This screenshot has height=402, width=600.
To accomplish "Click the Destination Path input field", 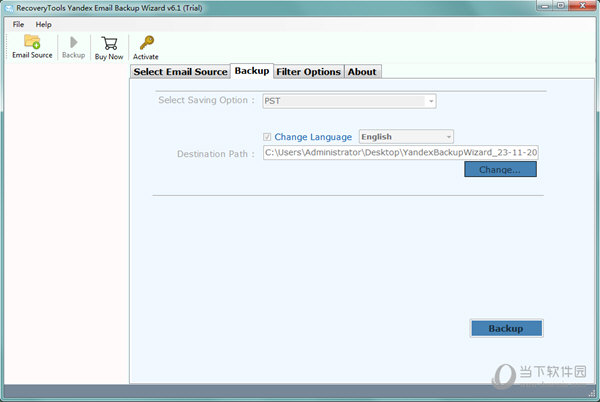I will coord(401,152).
